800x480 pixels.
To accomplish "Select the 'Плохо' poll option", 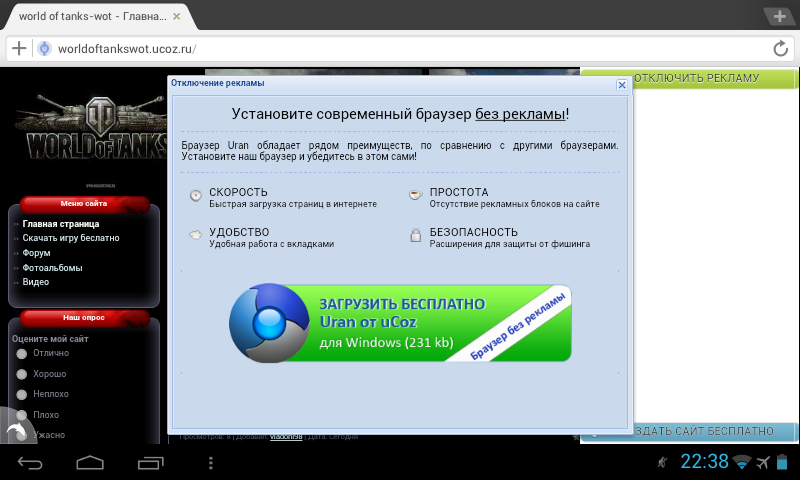I will 21,415.
